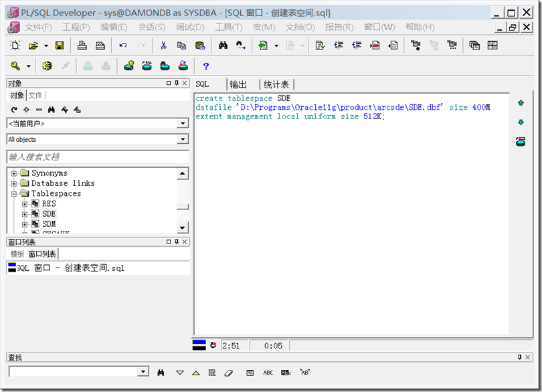Viewport: 542px width, 392px height.
Task: Open the Log on key dropdown arrow
Action: [x=29, y=66]
